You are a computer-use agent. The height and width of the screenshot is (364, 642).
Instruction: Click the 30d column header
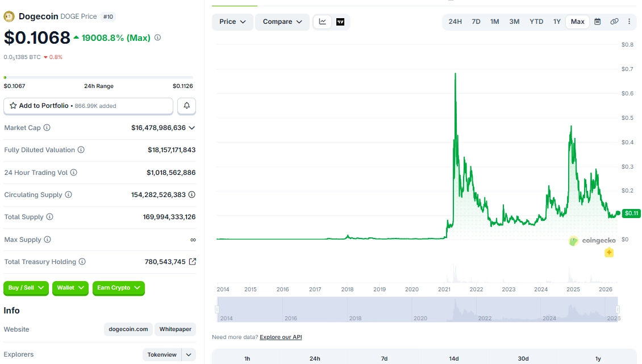[523, 358]
